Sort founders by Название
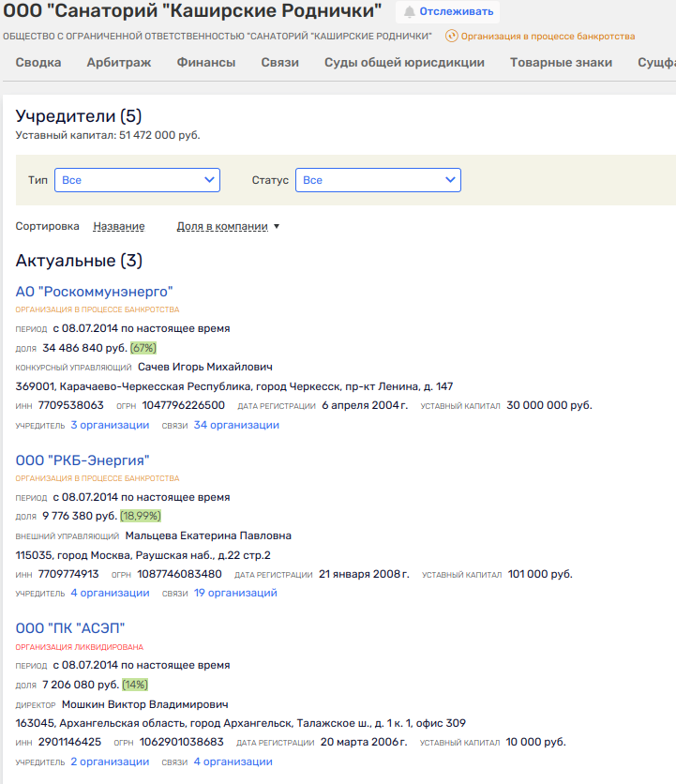This screenshot has width=676, height=784. point(119,227)
